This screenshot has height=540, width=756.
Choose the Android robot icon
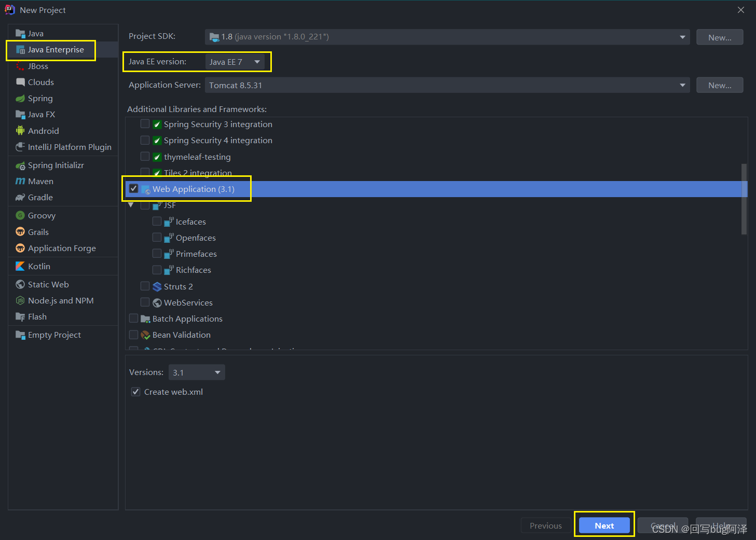click(x=20, y=131)
